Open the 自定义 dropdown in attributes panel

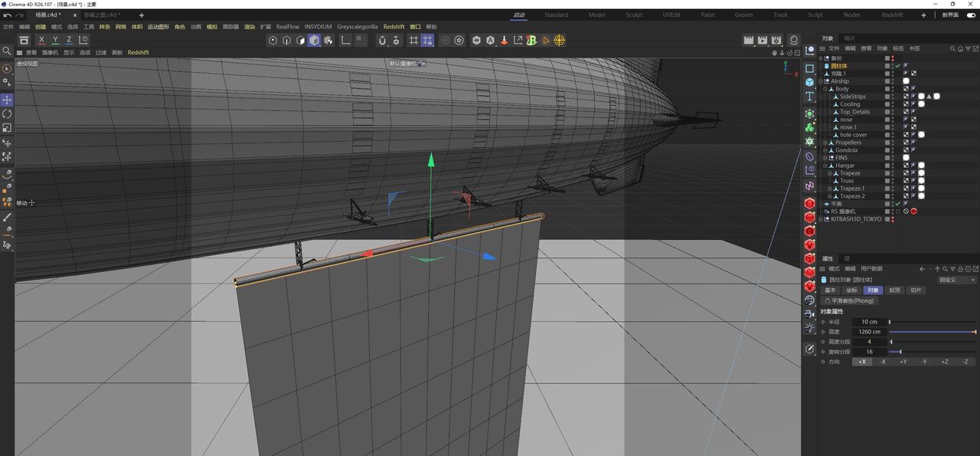point(957,280)
